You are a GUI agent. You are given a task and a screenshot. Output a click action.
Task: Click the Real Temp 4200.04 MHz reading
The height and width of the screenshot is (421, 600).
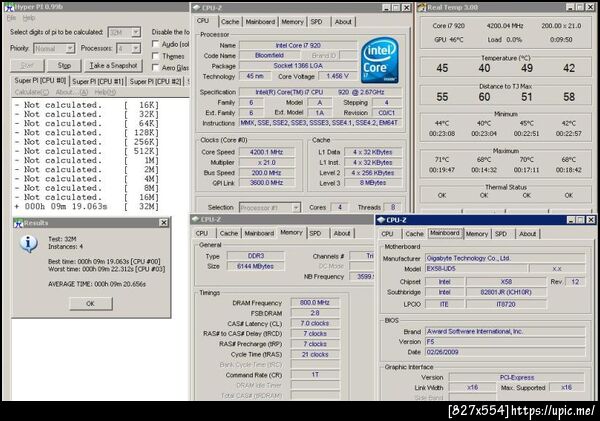[505, 26]
